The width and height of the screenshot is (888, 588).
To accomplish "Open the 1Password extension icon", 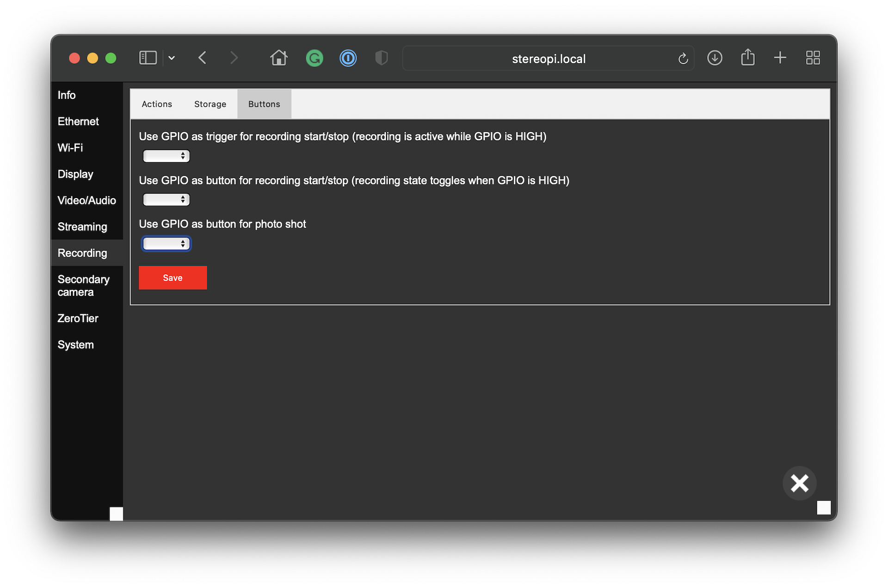I will click(x=348, y=58).
